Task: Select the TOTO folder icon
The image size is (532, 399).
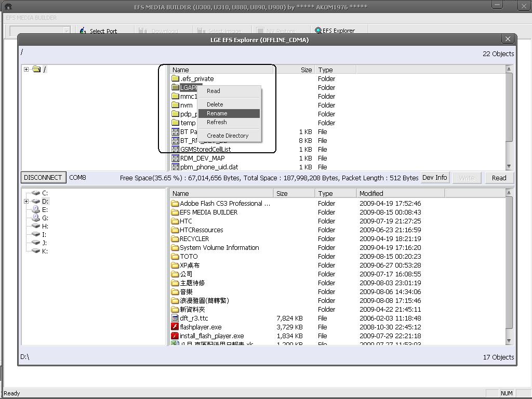Action: 175,257
